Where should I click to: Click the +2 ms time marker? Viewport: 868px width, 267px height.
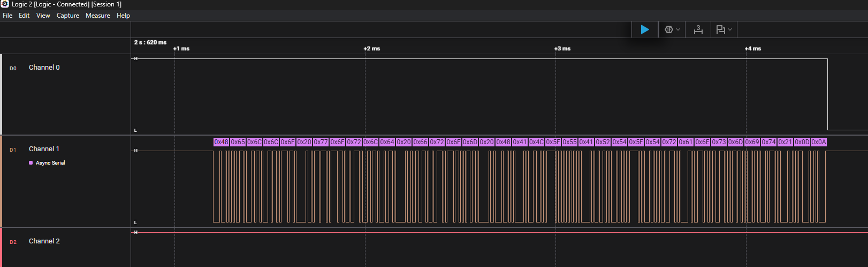point(372,49)
